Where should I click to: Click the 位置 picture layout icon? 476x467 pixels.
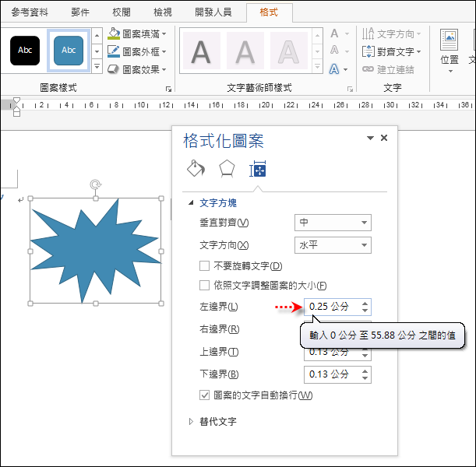450,40
